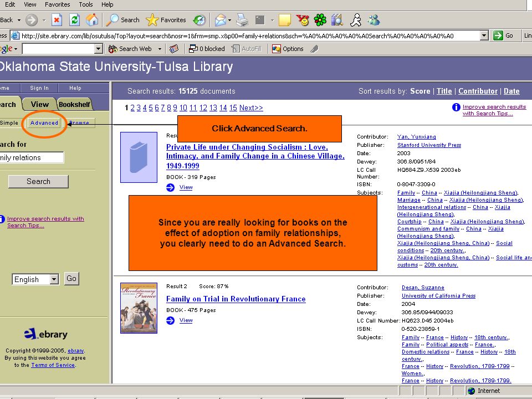
Task: Click the green Go arrow beside the address bar
Action: [498, 35]
